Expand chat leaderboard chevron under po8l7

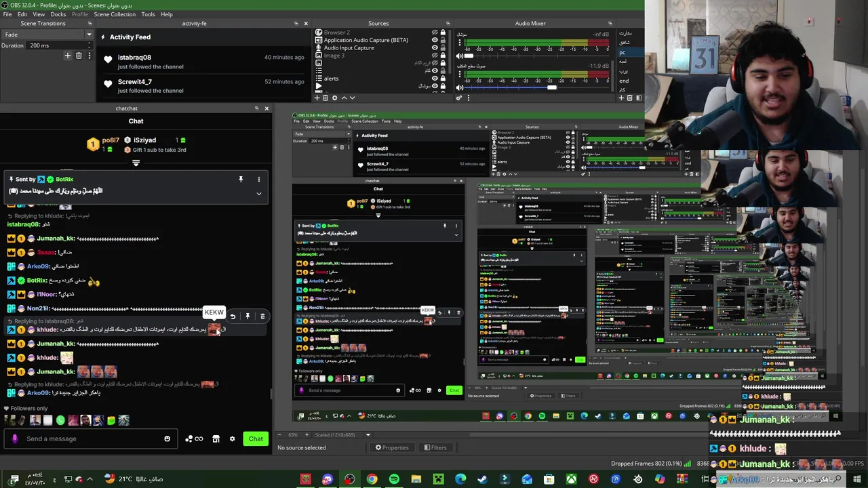pos(136,163)
